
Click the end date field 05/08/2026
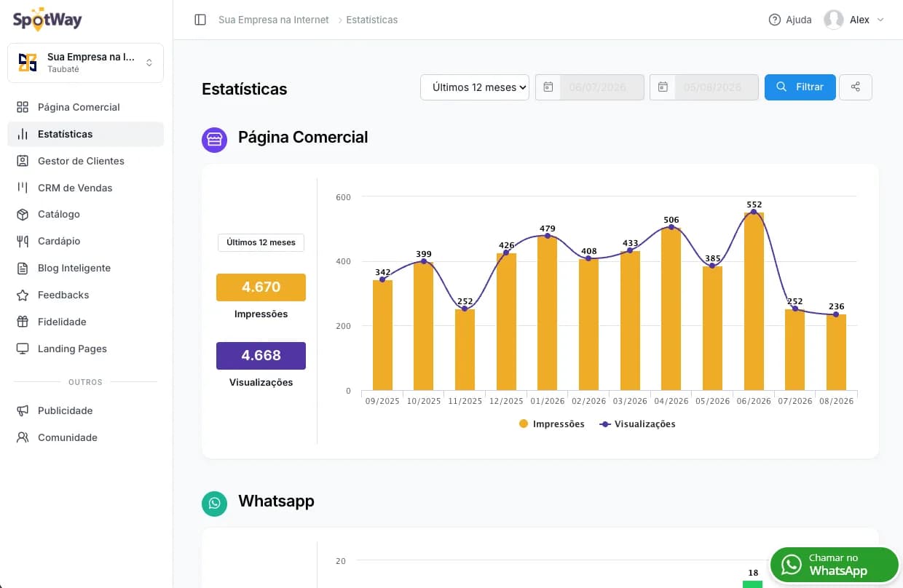716,87
